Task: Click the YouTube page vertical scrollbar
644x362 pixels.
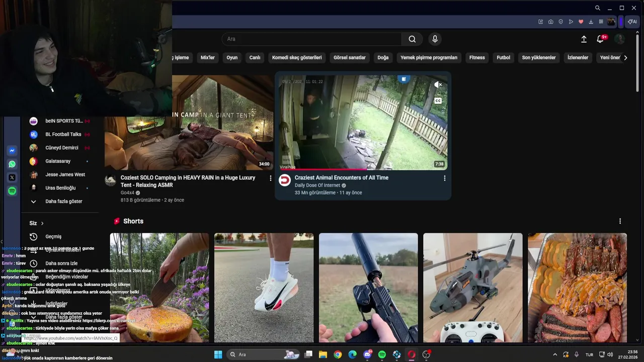Action: pyautogui.click(x=637, y=63)
